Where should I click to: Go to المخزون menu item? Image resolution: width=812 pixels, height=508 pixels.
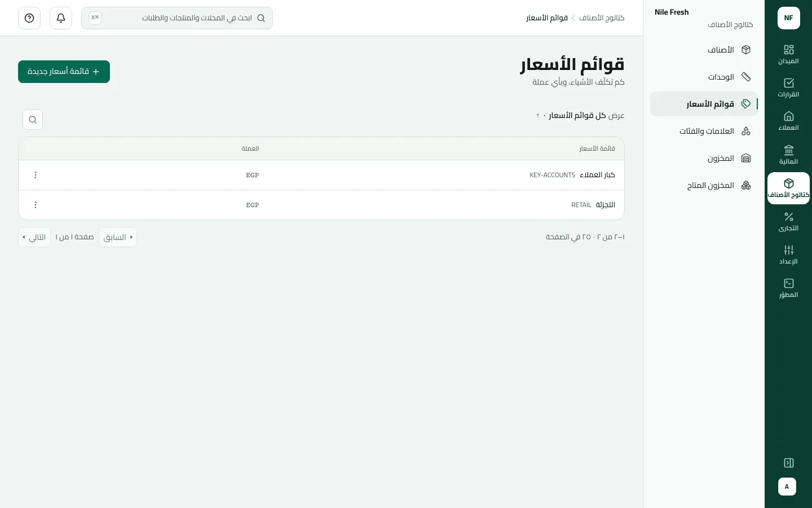point(704,158)
